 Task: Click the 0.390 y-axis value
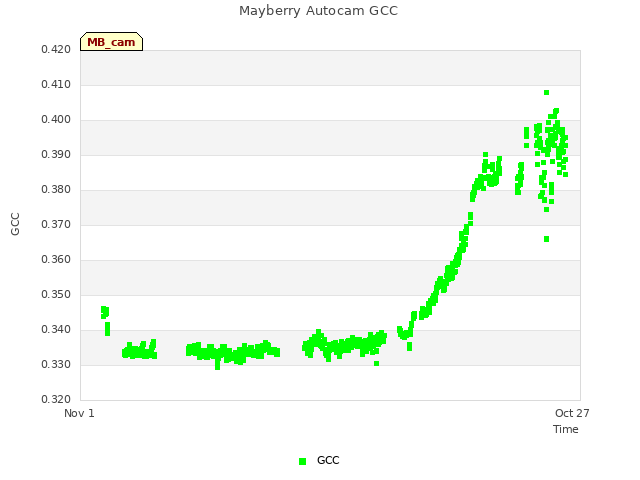[x=56, y=155]
